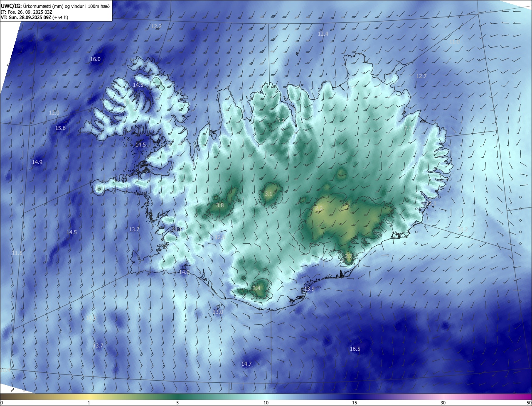Click the 30 tick on the color scale

coord(443,403)
